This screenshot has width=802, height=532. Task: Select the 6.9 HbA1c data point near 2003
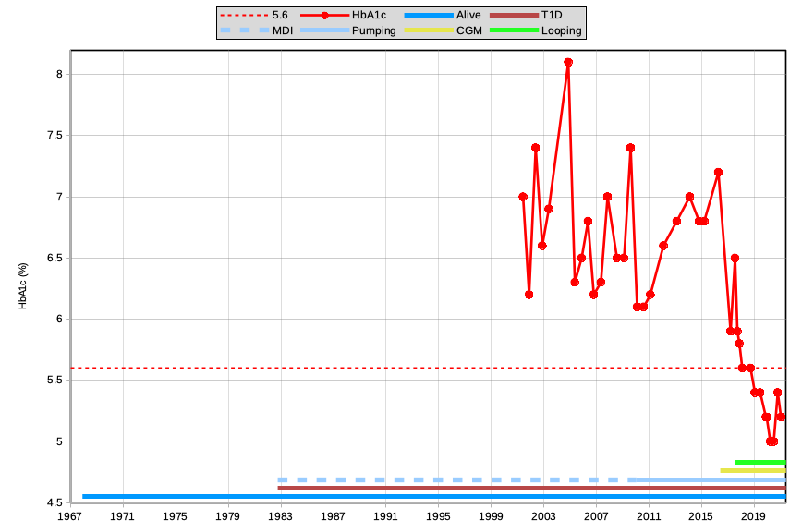coord(549,209)
